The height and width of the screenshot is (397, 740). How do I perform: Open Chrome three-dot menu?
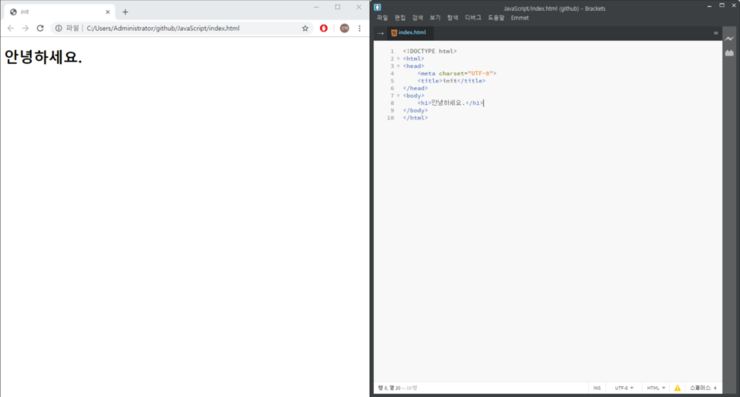360,28
